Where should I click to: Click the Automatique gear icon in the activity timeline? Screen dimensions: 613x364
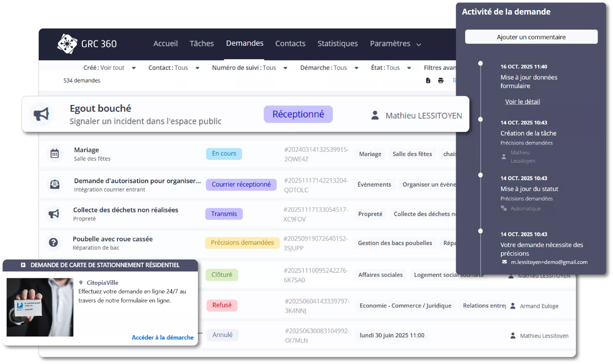coord(504,208)
